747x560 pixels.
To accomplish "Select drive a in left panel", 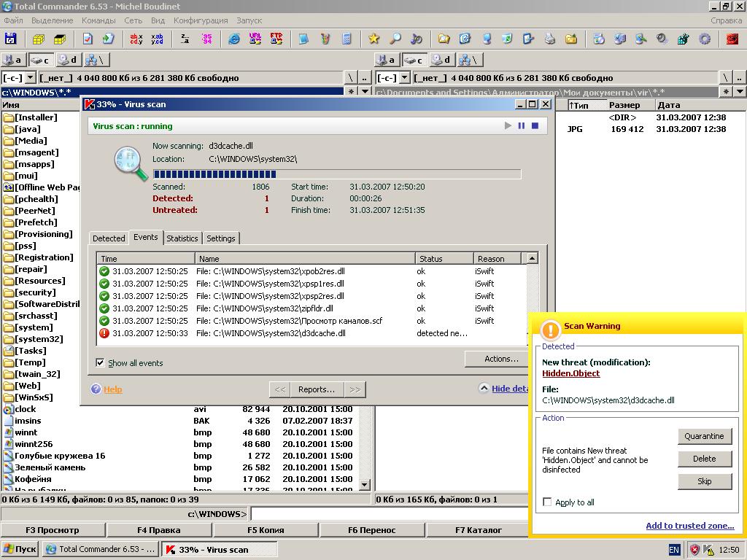I will pyautogui.click(x=12, y=60).
